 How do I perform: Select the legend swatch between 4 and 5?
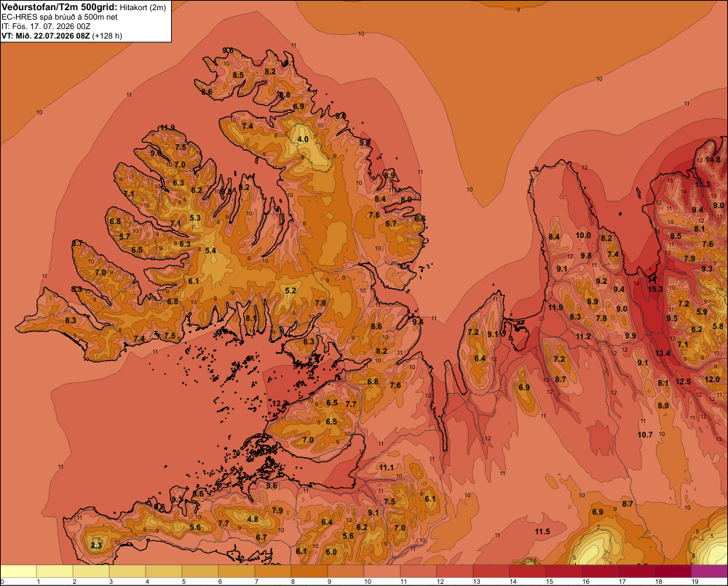[164, 571]
